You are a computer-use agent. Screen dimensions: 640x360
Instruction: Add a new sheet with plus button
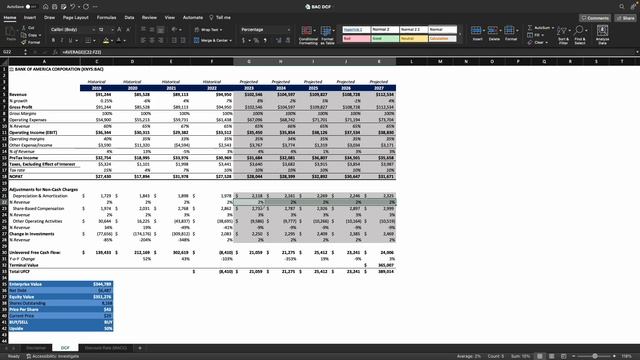[x=140, y=348]
